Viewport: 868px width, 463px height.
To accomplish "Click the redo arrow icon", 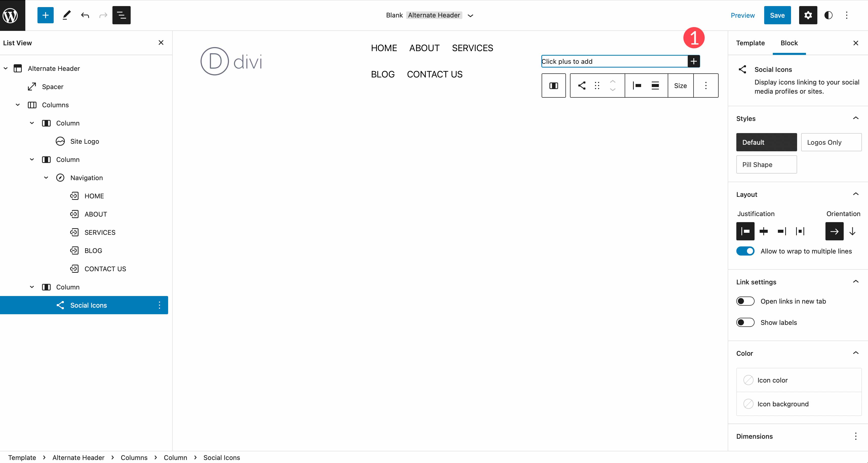I will click(103, 15).
